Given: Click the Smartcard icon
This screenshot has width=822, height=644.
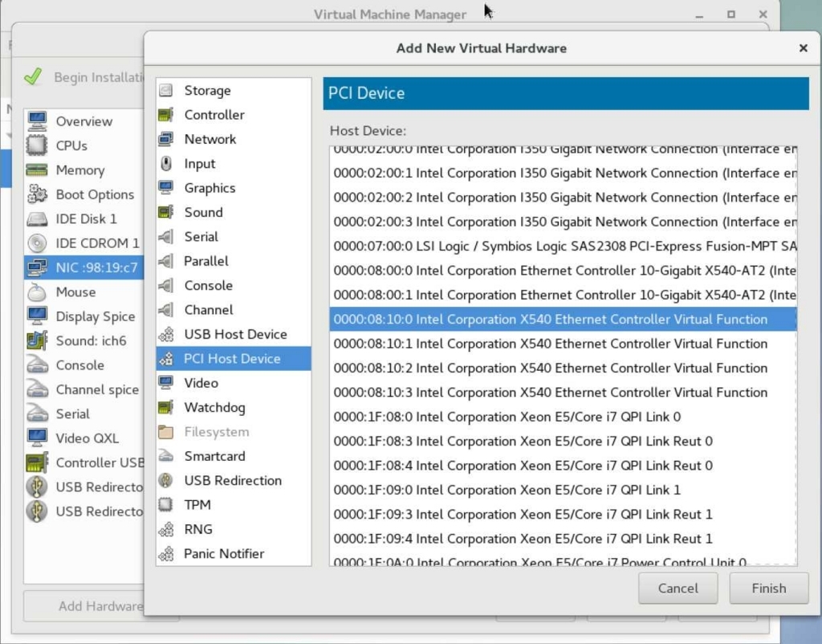Looking at the screenshot, I should pos(166,456).
